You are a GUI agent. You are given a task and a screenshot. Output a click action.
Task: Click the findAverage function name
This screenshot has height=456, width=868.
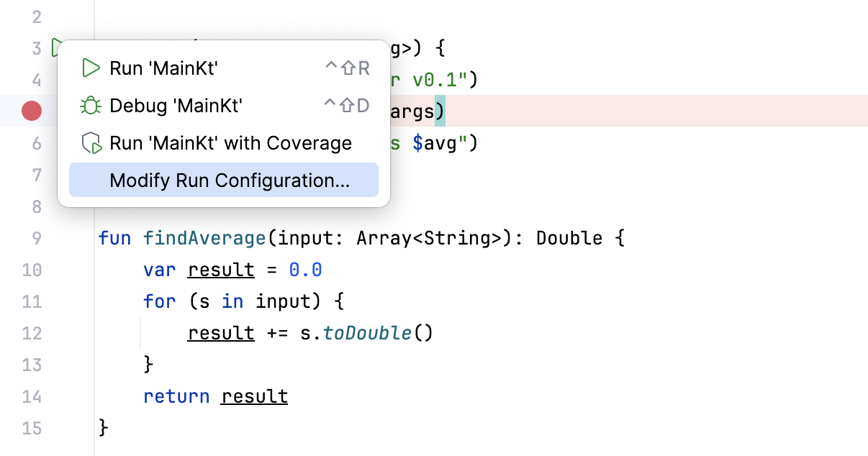pyautogui.click(x=204, y=238)
